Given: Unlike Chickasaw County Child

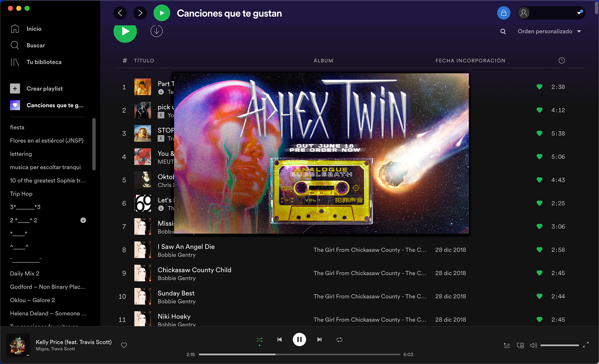Looking at the screenshot, I should [x=539, y=273].
